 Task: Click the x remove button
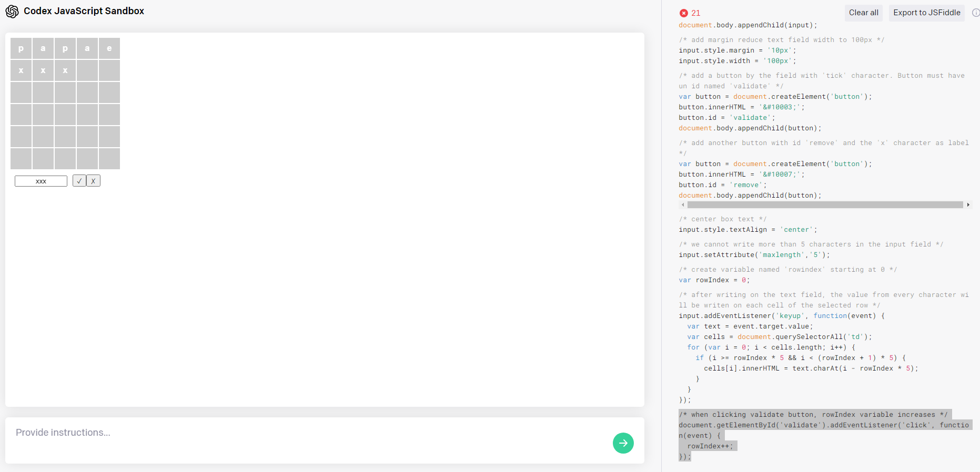(x=93, y=181)
